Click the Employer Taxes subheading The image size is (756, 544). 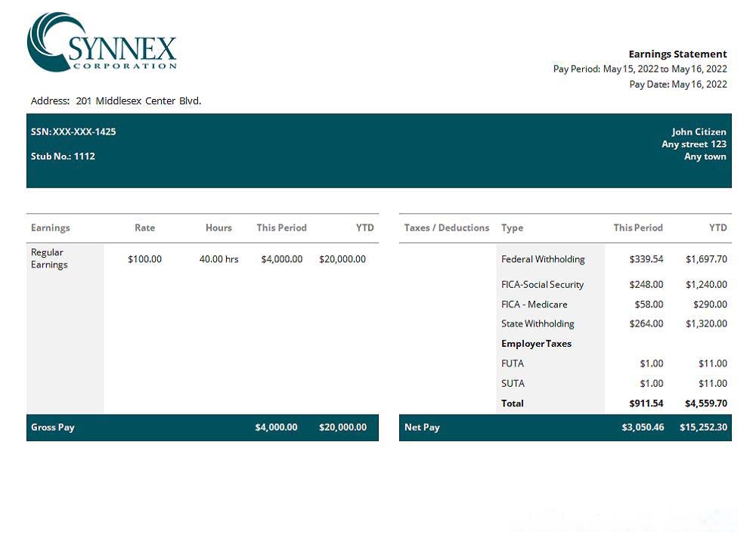click(536, 344)
